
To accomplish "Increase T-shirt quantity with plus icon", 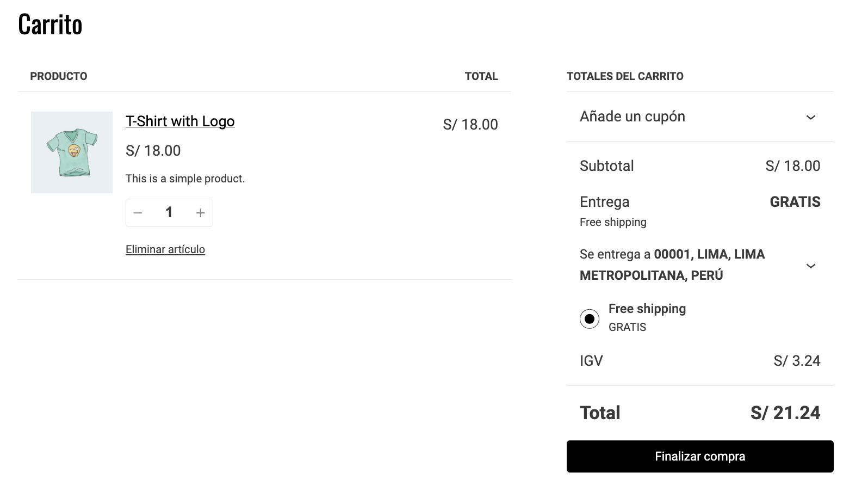I will point(200,213).
